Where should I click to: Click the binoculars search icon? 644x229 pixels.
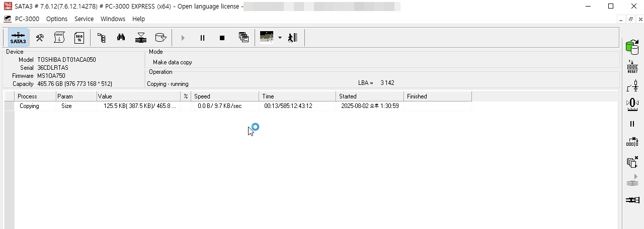pyautogui.click(x=121, y=38)
